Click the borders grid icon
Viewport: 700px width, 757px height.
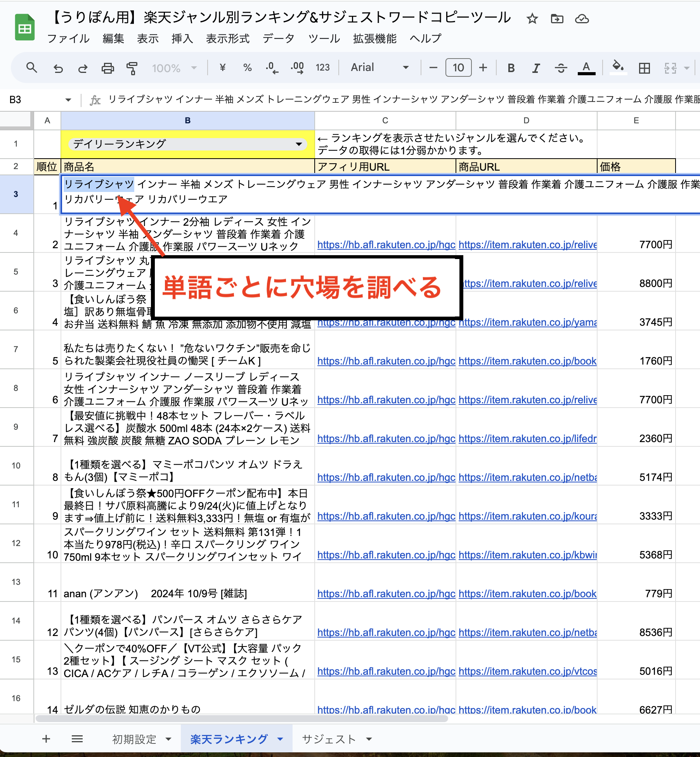(644, 68)
